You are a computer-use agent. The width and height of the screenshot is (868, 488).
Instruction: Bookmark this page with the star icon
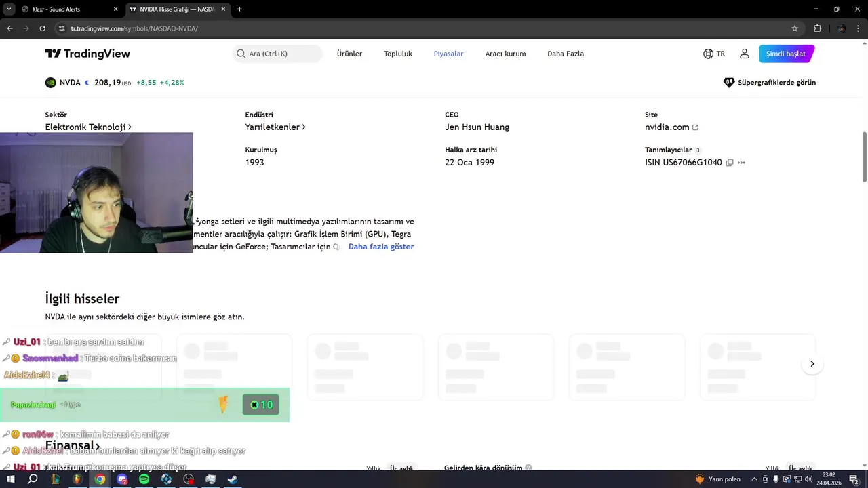point(795,28)
